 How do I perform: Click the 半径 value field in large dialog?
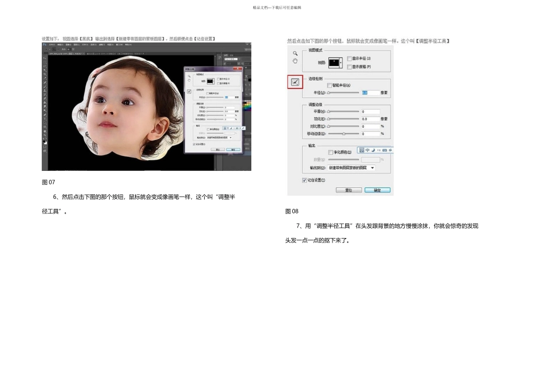pos(370,93)
